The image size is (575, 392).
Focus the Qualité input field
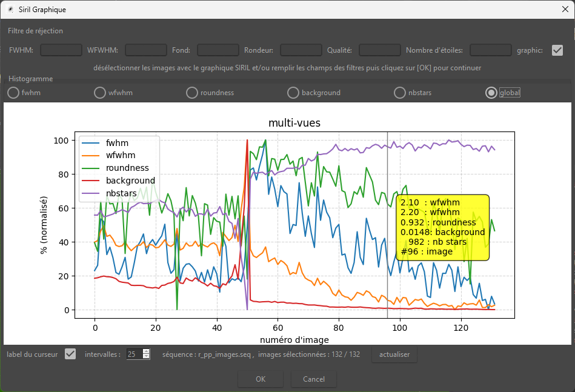tap(380, 50)
